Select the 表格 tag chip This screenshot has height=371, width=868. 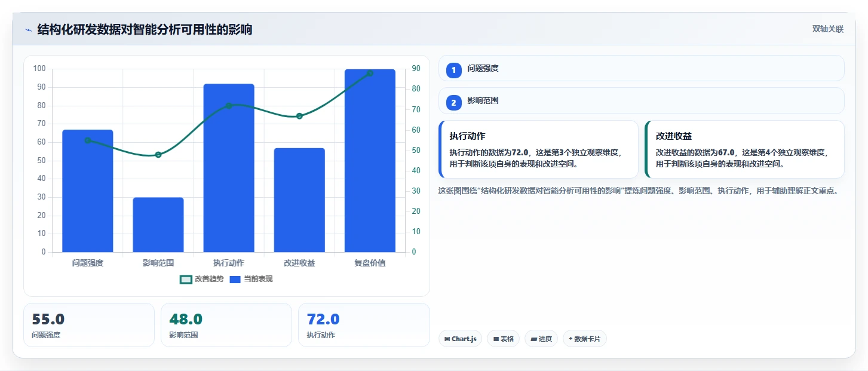pos(504,339)
